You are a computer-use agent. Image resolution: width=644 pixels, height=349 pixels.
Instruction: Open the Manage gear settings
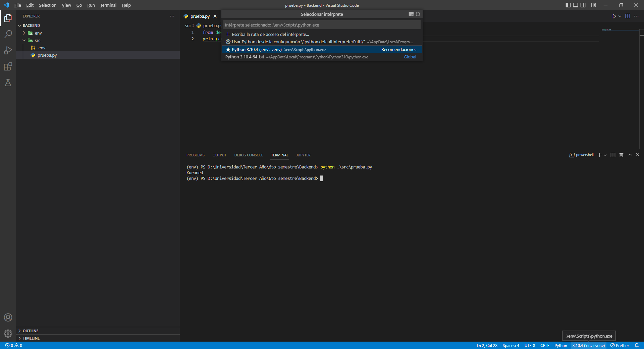coord(8,334)
